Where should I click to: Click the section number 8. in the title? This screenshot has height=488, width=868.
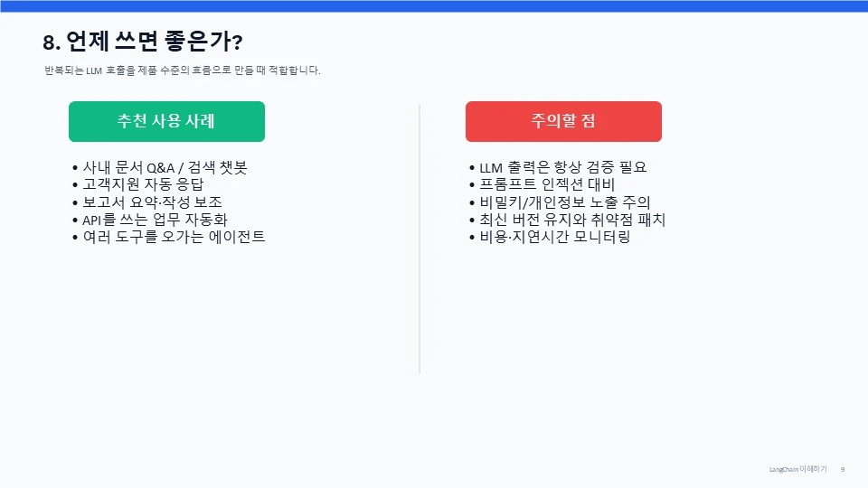[52, 42]
